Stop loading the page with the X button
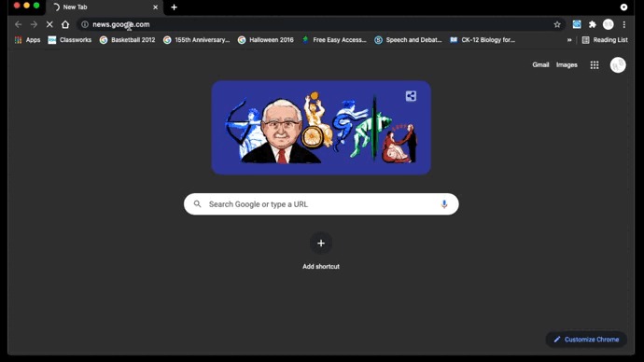644x362 pixels. click(x=49, y=24)
